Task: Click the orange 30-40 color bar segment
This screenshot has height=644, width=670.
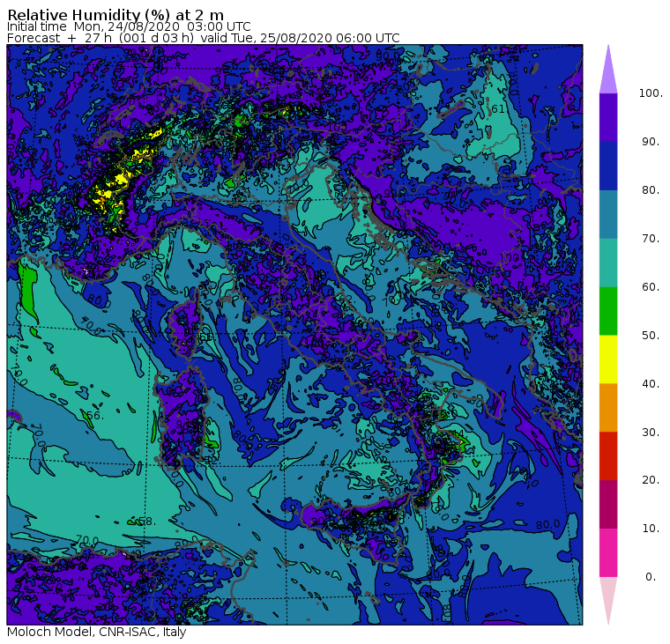Action: click(608, 408)
